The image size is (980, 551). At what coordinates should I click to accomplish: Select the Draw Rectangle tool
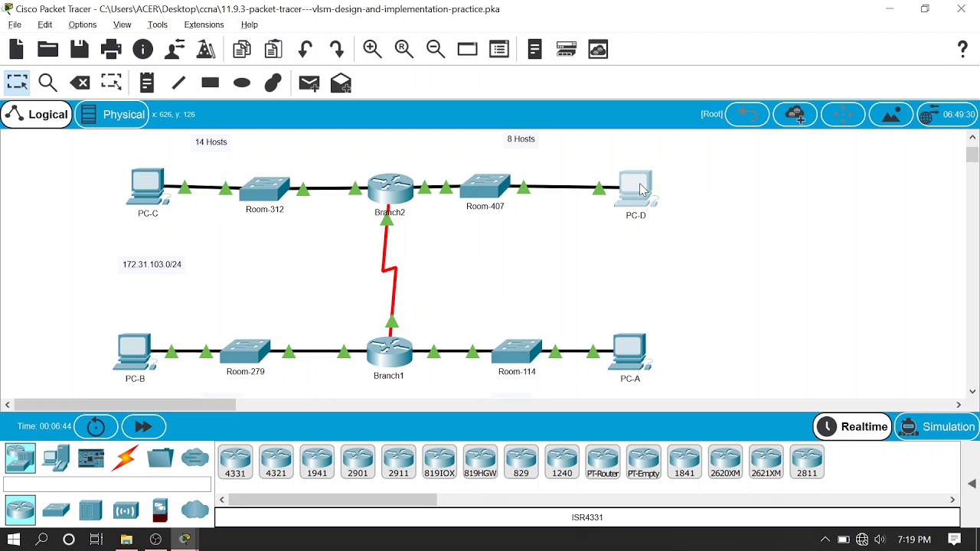tap(210, 83)
